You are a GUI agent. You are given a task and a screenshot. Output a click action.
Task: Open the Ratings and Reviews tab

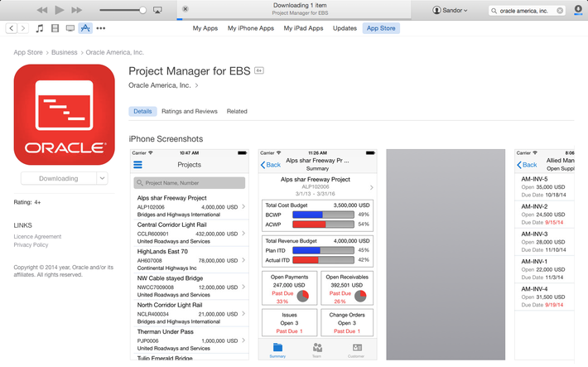190,112
